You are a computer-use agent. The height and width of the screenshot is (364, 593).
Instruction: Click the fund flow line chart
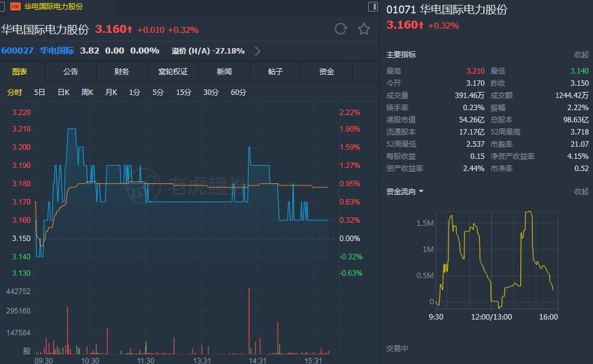[497, 260]
